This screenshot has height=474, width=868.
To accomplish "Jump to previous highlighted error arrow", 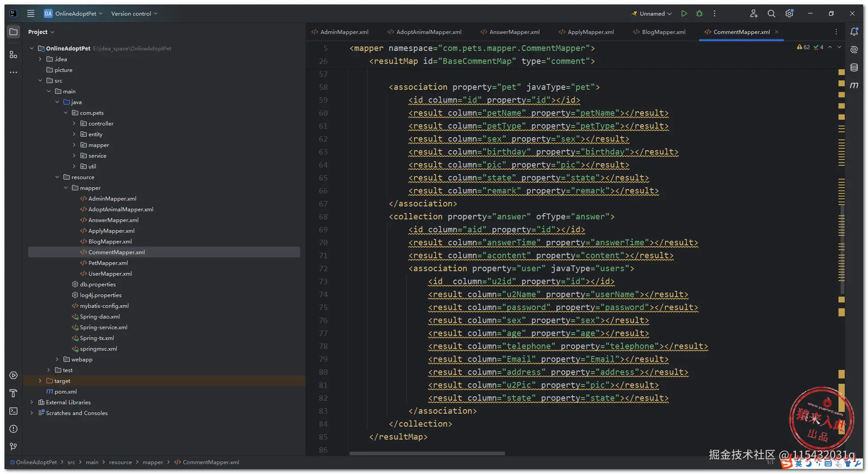I will [x=830, y=47].
